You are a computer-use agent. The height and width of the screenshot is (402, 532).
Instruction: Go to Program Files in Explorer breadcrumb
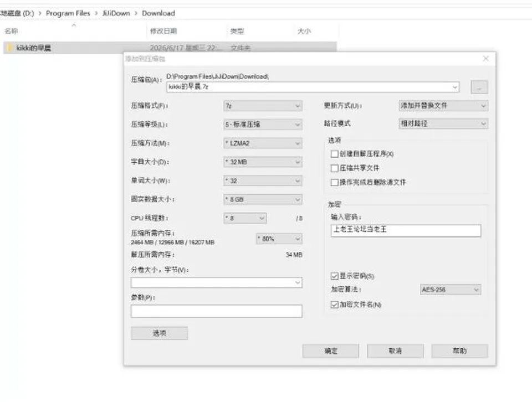coord(68,13)
